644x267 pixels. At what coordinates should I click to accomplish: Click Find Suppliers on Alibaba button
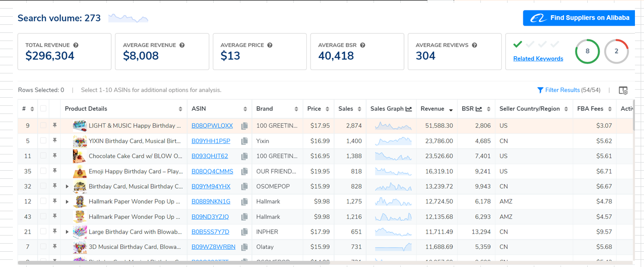point(579,18)
